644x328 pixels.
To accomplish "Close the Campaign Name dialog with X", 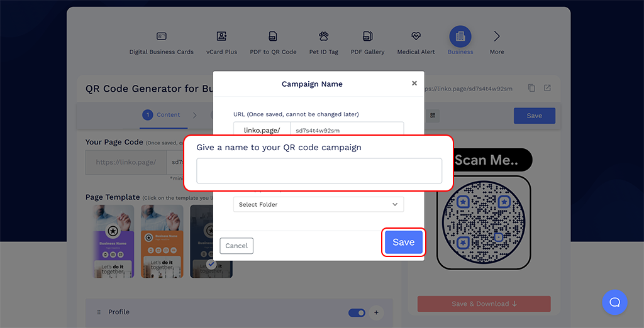I will [x=414, y=83].
